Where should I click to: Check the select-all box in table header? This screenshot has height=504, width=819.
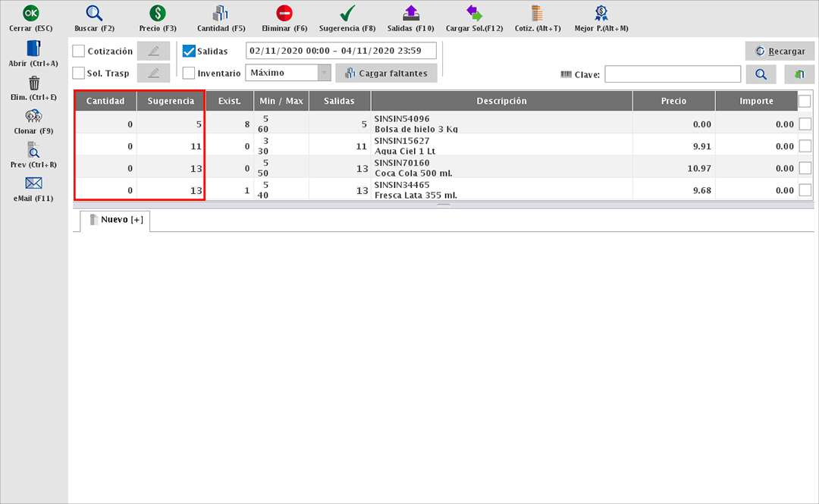click(805, 101)
